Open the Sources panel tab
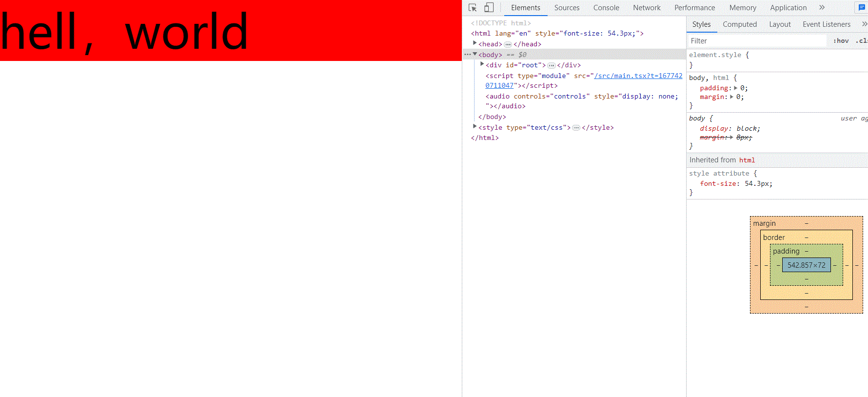This screenshot has width=868, height=397. point(567,8)
